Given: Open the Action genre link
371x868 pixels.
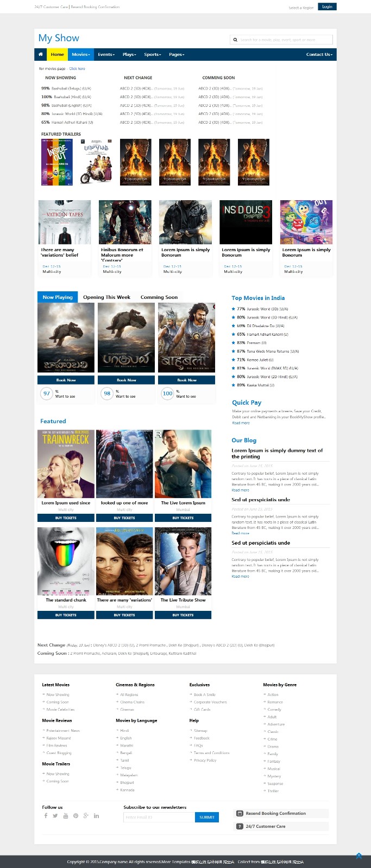Looking at the screenshot, I should click(x=273, y=694).
